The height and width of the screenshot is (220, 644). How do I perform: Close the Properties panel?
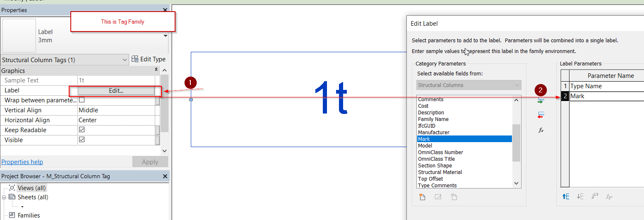coord(165,10)
